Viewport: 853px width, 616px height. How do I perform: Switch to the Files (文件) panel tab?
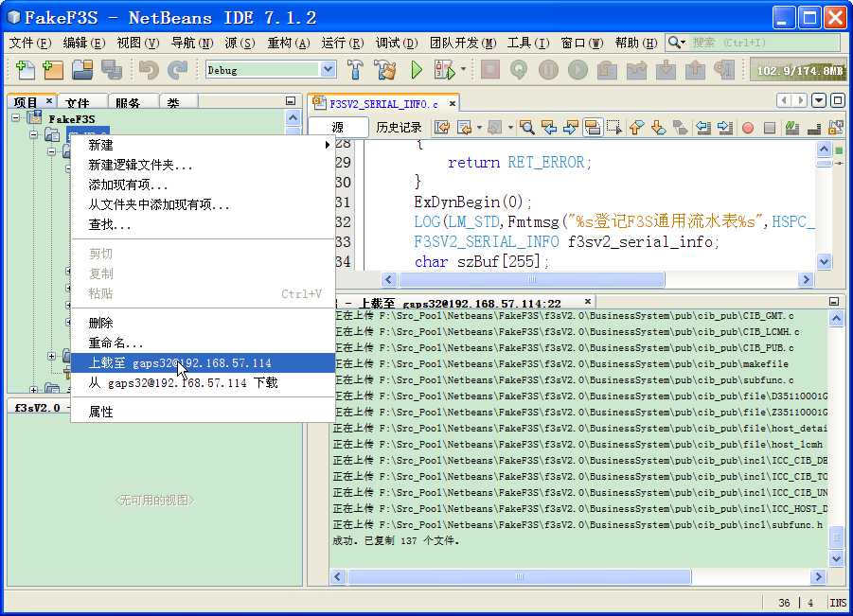[x=81, y=102]
